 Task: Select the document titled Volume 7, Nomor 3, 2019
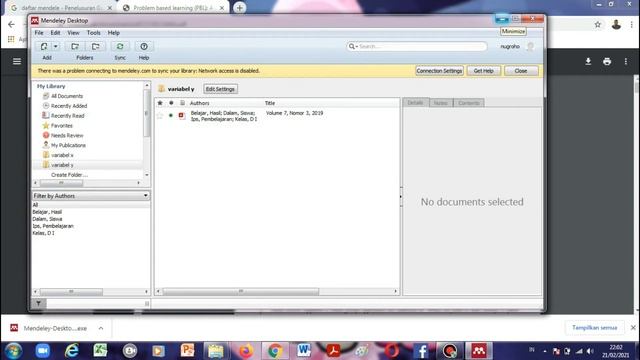(294, 113)
